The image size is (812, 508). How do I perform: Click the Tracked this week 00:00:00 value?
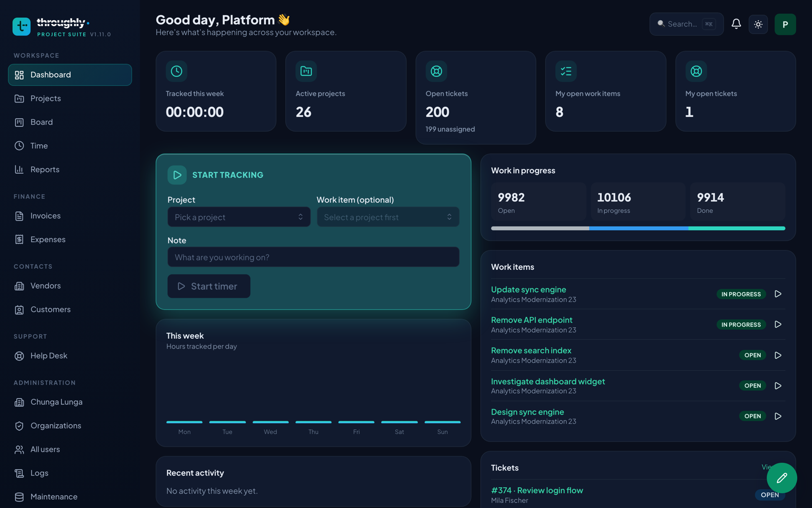[x=194, y=112]
